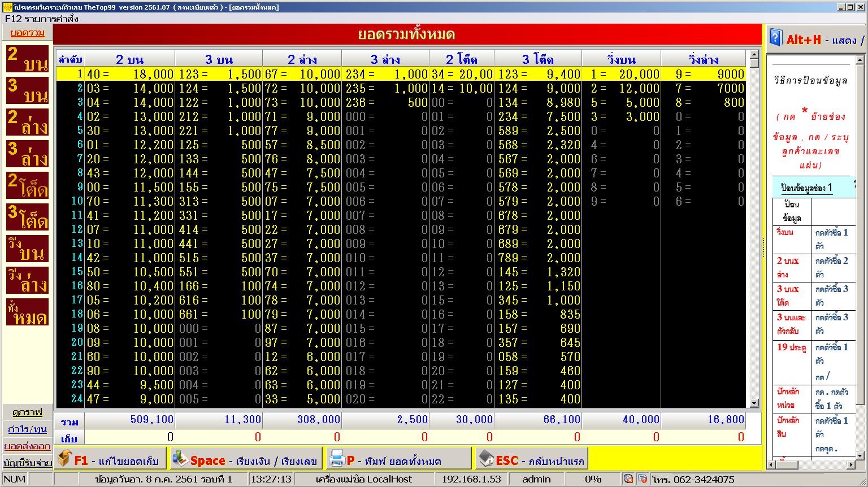Click the วิ่งล่าง column header

(704, 59)
